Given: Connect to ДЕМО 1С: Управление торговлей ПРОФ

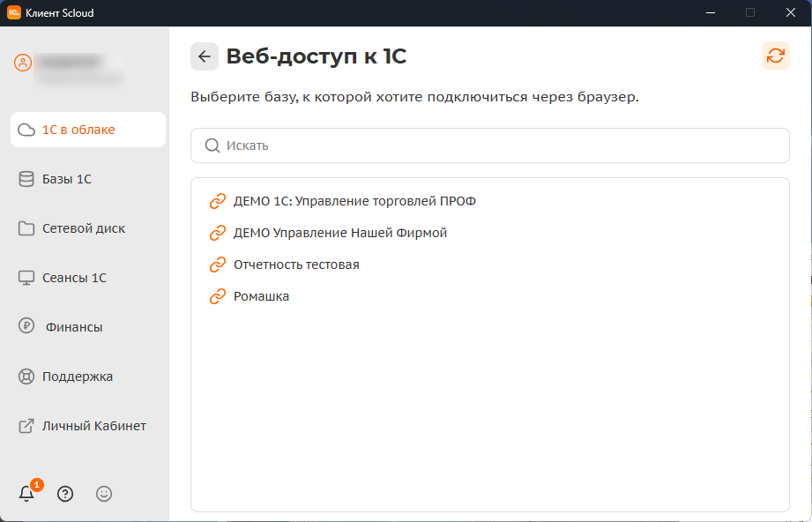Looking at the screenshot, I should (x=354, y=201).
